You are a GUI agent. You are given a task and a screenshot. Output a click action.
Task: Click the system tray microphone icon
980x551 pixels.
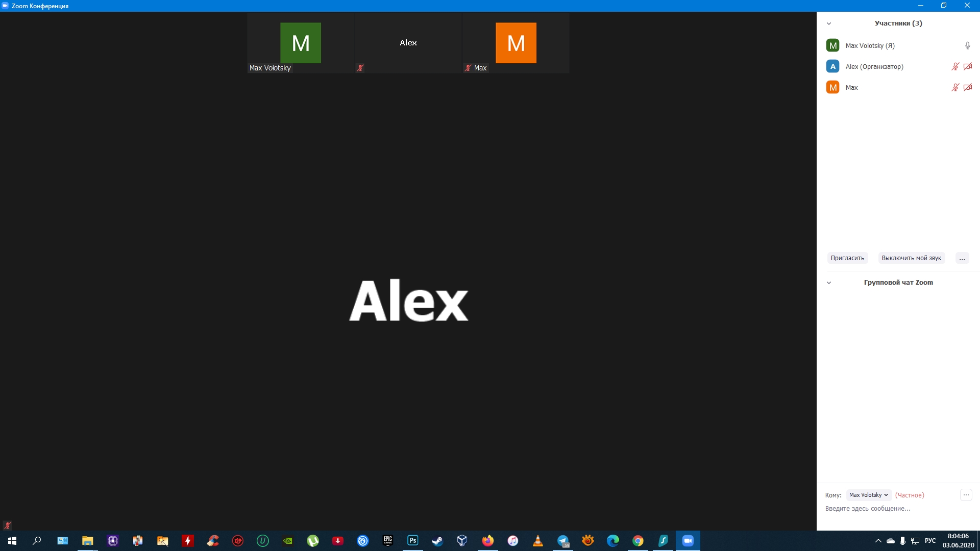click(902, 541)
